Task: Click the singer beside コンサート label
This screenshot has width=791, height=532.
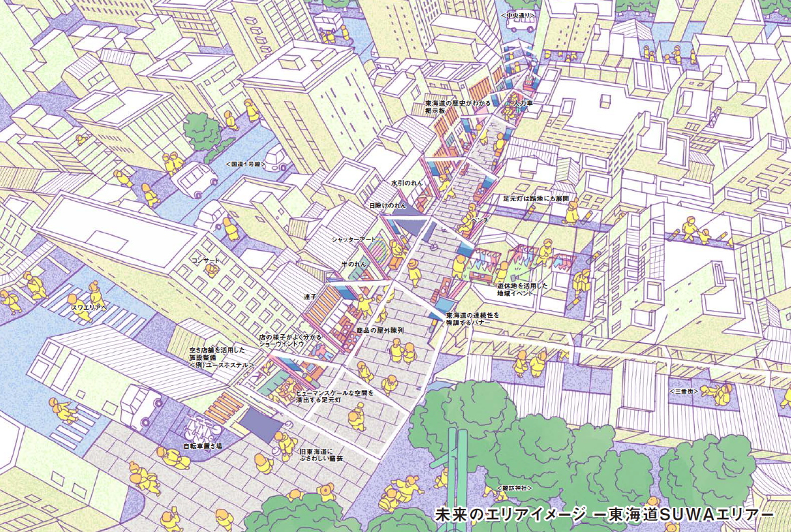Action: pyautogui.click(x=212, y=271)
